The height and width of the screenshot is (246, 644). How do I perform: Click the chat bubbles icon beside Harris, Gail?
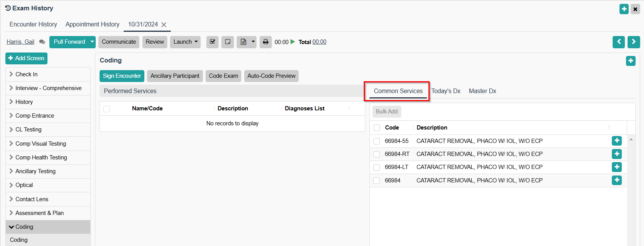click(x=42, y=42)
